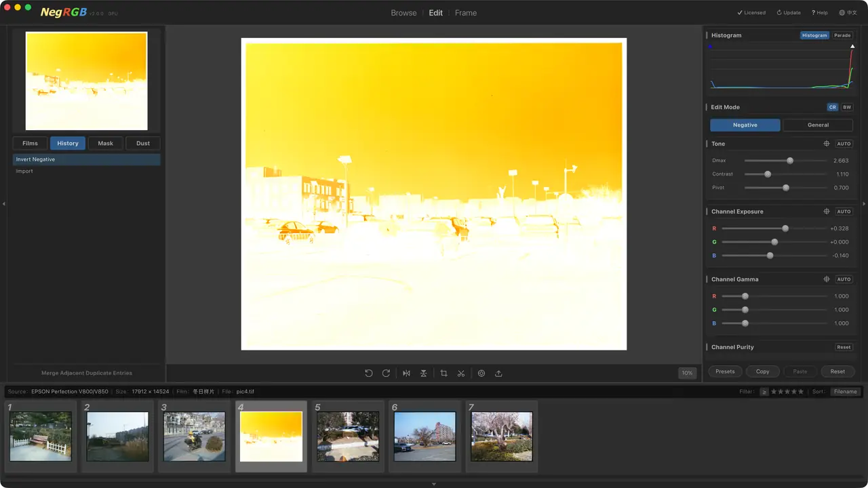The height and width of the screenshot is (488, 868).
Task: Collapse the filmstrip with bottom arrow
Action: coord(434,484)
